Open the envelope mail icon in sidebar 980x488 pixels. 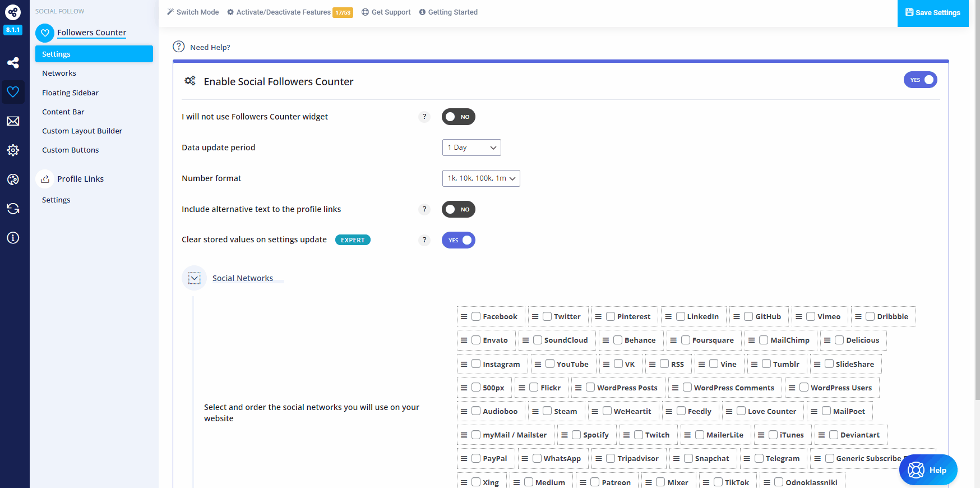coord(13,121)
